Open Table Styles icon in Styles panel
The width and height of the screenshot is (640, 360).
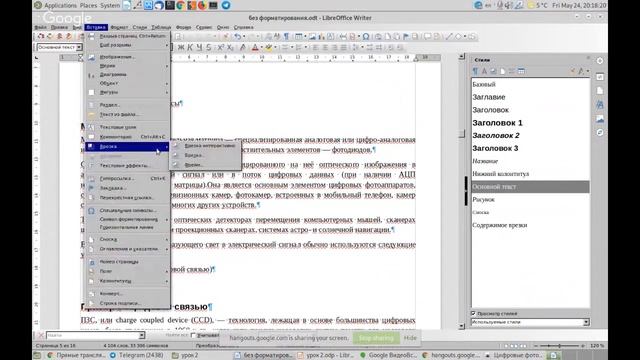[x=521, y=71]
